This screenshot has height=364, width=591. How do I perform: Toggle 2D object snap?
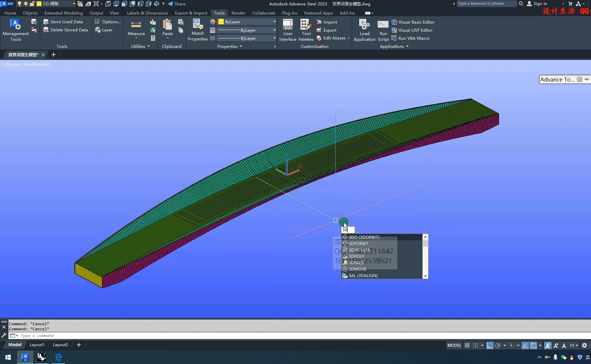(x=533, y=345)
